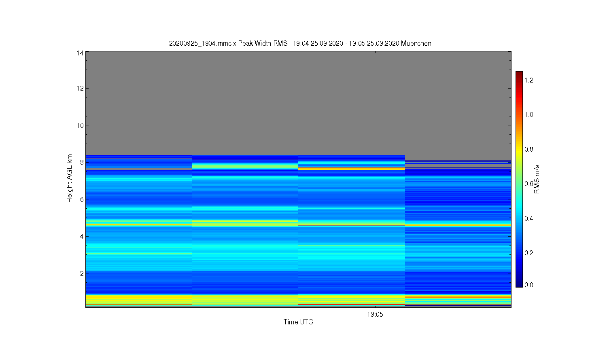Click the 'Time UTC' x-axis label
Screen dimensions: 607x364
coord(298,322)
